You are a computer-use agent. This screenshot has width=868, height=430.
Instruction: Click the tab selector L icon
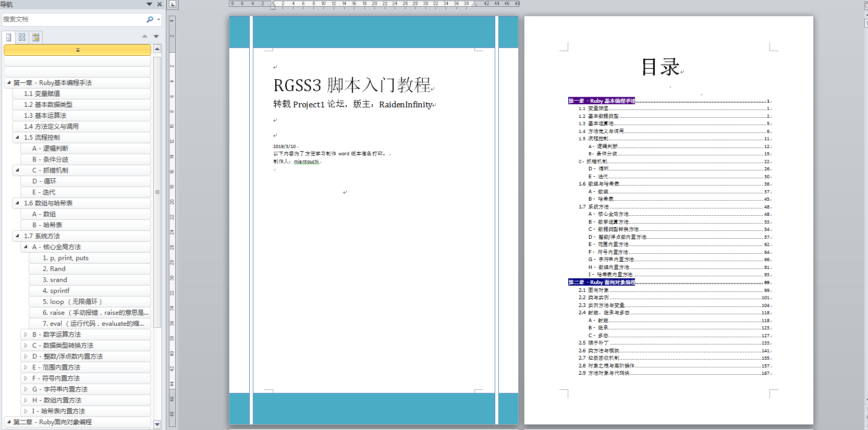173,4
